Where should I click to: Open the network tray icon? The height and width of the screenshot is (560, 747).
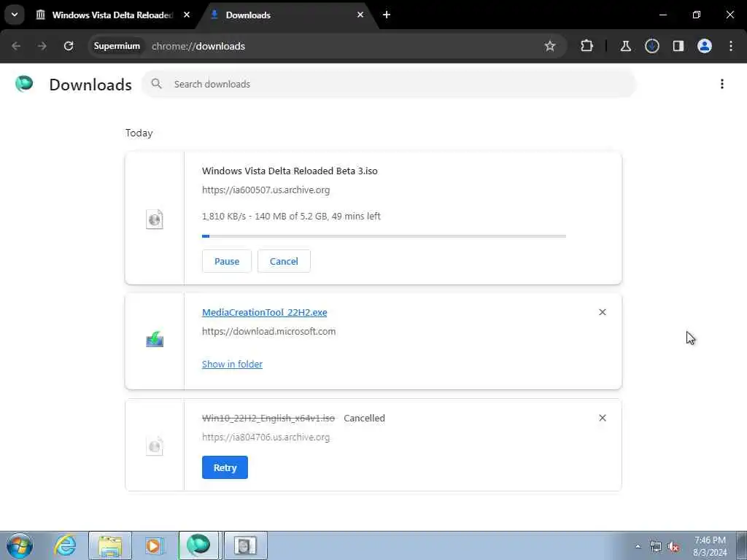click(656, 547)
